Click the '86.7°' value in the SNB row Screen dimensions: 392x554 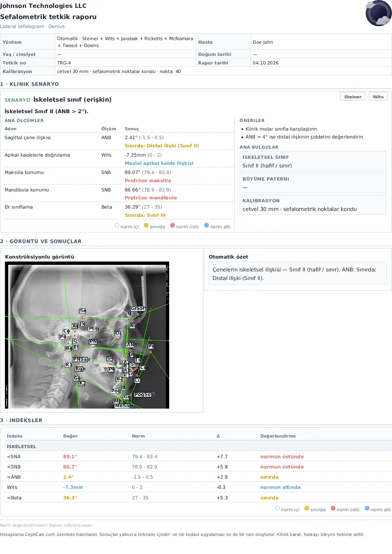point(70,467)
